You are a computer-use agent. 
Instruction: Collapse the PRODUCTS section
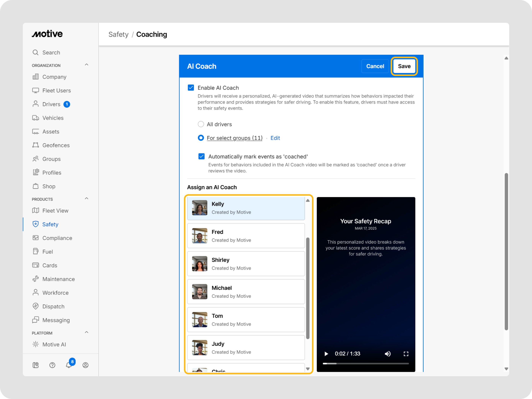point(87,199)
